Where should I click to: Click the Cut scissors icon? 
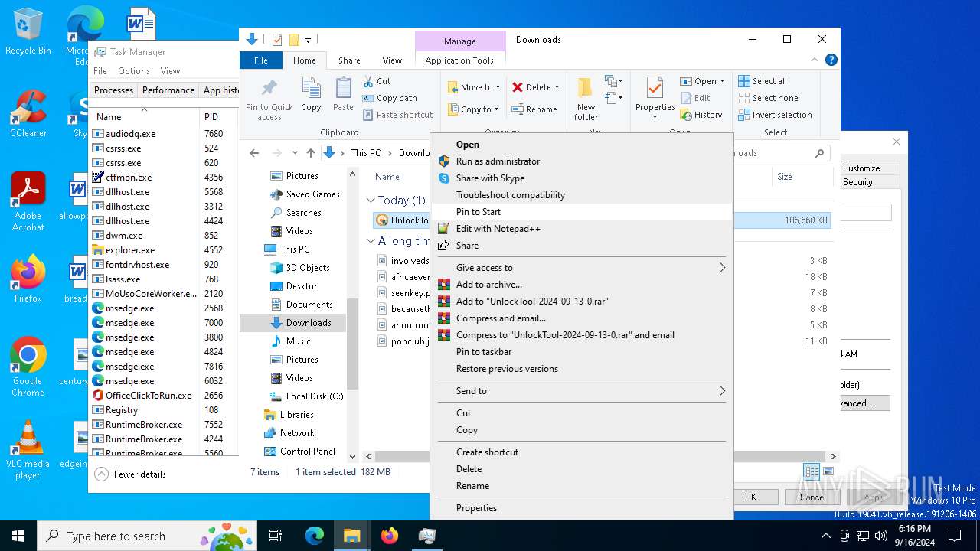tap(367, 80)
